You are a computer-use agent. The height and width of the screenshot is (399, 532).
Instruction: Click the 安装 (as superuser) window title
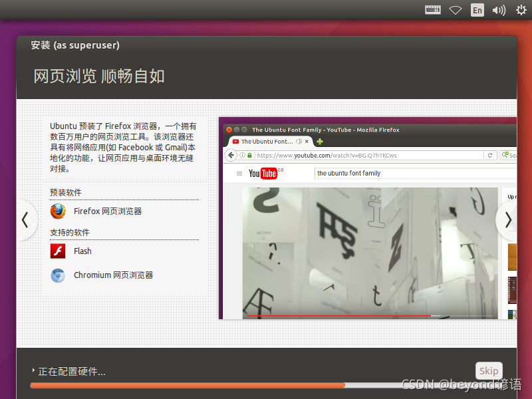(x=75, y=45)
